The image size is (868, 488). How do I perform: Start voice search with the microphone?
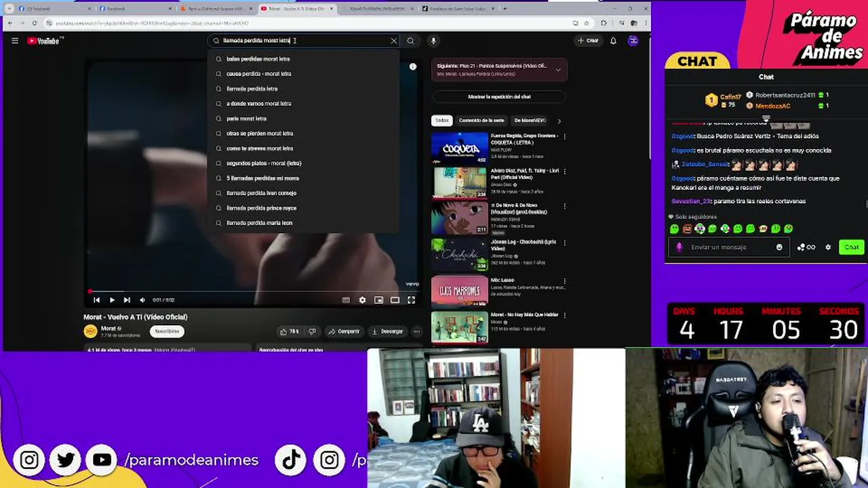pos(433,41)
